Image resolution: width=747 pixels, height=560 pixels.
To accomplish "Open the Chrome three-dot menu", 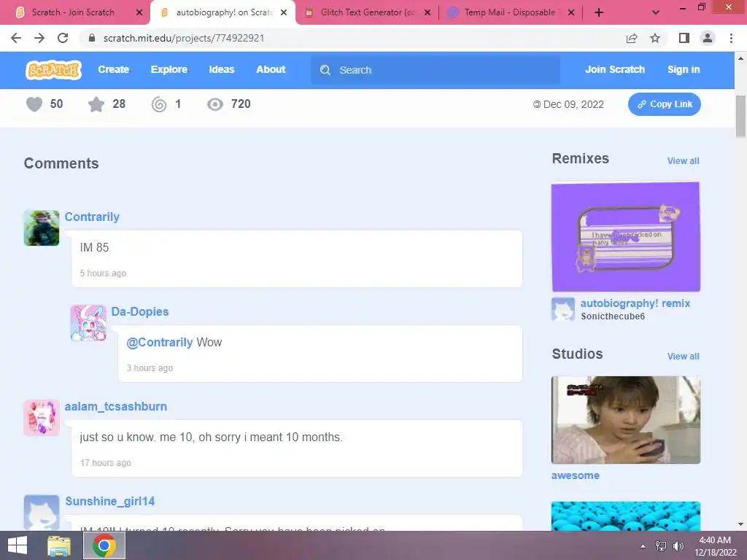I will [731, 38].
